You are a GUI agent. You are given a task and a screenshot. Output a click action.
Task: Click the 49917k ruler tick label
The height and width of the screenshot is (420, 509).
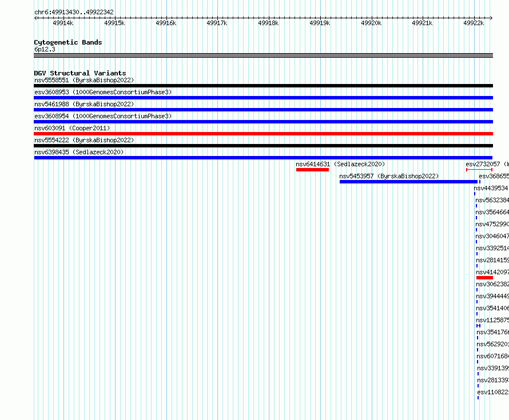tap(217, 23)
